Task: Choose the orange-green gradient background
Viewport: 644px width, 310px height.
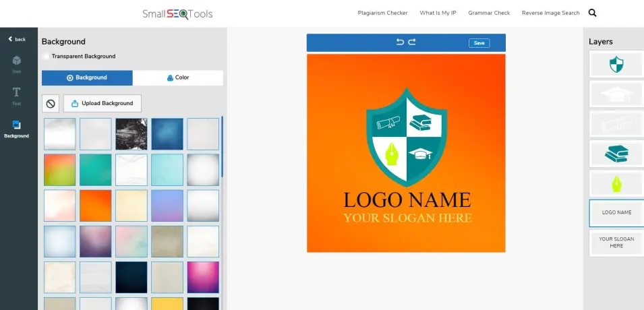Action: [59, 170]
